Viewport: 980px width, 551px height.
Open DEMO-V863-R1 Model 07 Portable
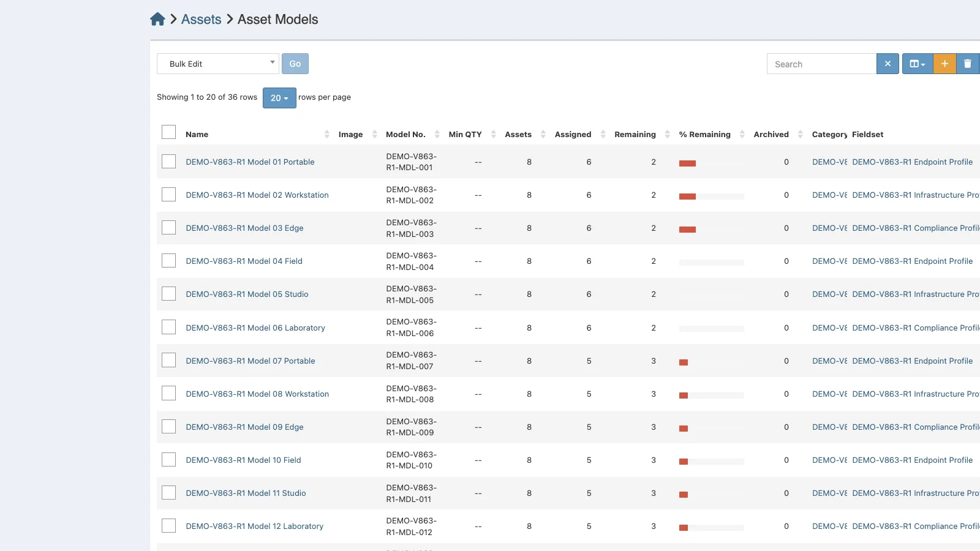251,361
